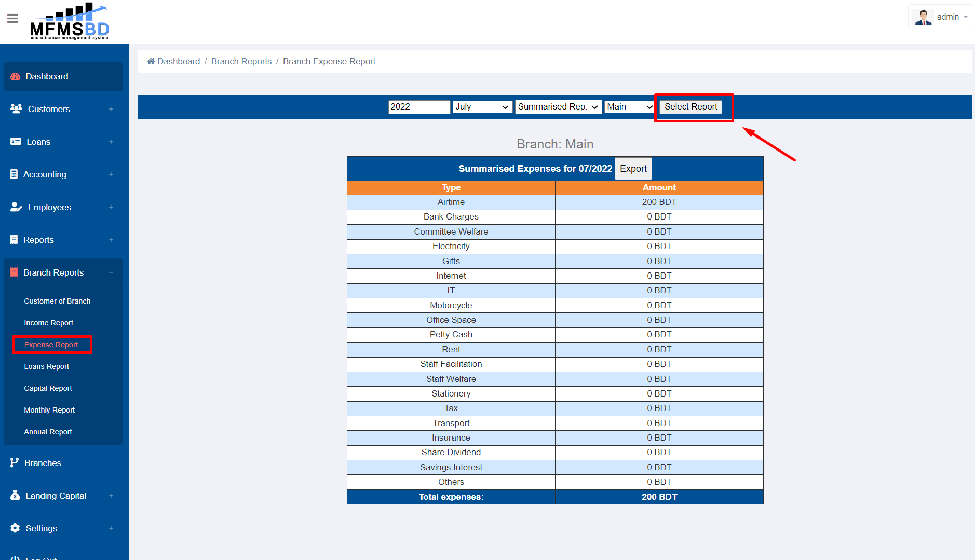Click the Electricity row
The width and height of the screenshot is (975, 560).
click(555, 247)
